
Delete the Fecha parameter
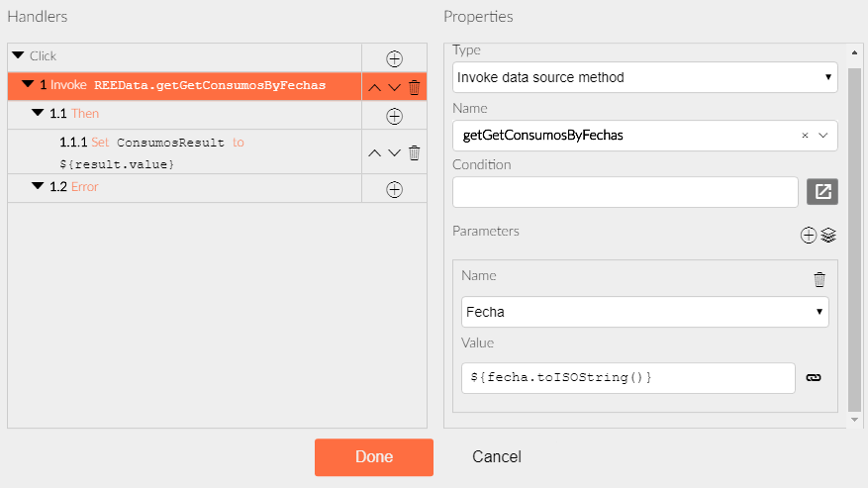[820, 279]
